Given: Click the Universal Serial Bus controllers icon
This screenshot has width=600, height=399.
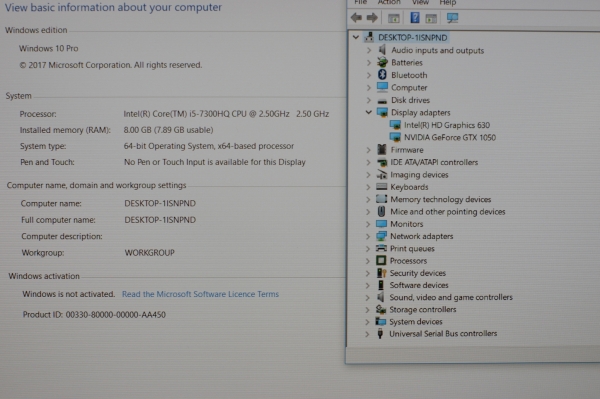Looking at the screenshot, I should [x=380, y=334].
